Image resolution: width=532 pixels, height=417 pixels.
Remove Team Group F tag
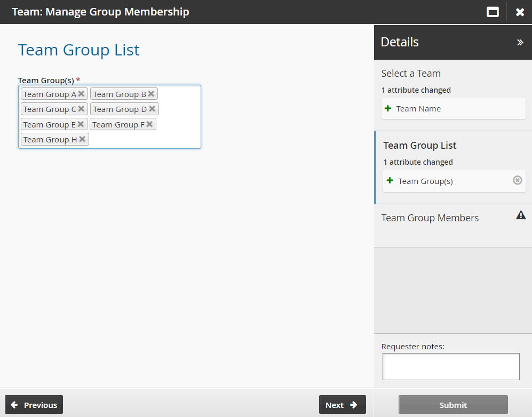point(149,124)
